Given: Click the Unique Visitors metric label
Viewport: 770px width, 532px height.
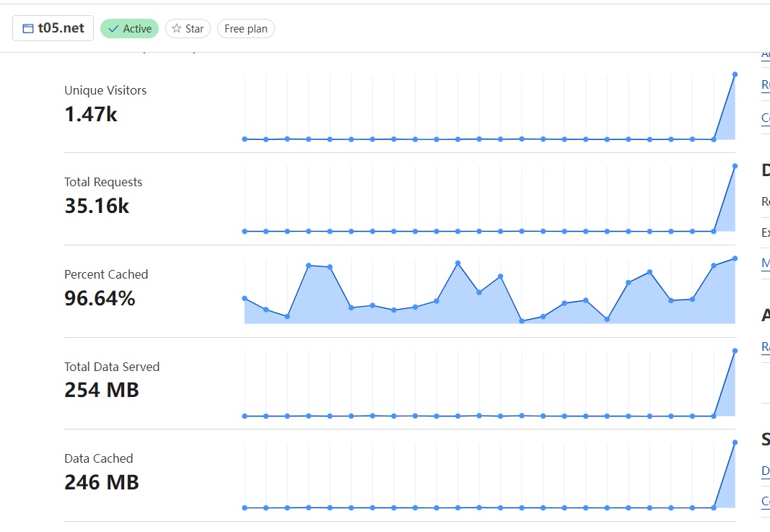Looking at the screenshot, I should tap(105, 90).
